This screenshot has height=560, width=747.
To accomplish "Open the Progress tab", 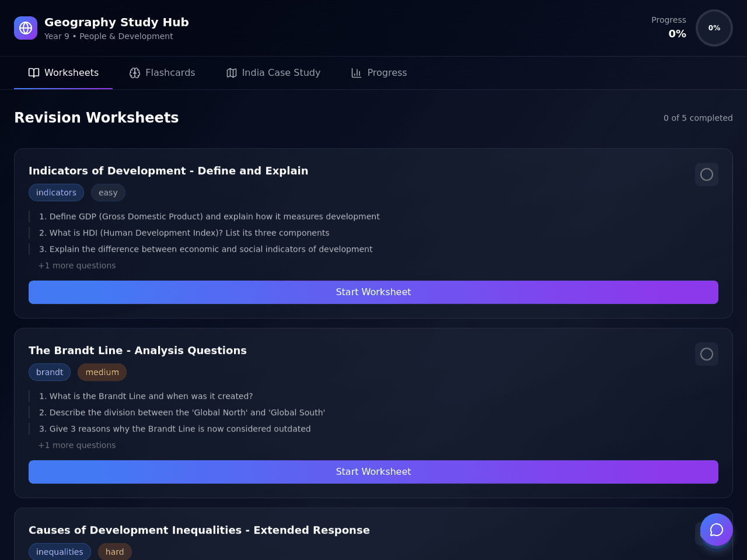I will [x=379, y=73].
